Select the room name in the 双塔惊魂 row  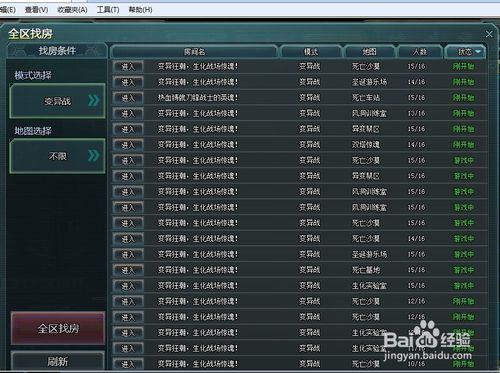[x=198, y=145]
